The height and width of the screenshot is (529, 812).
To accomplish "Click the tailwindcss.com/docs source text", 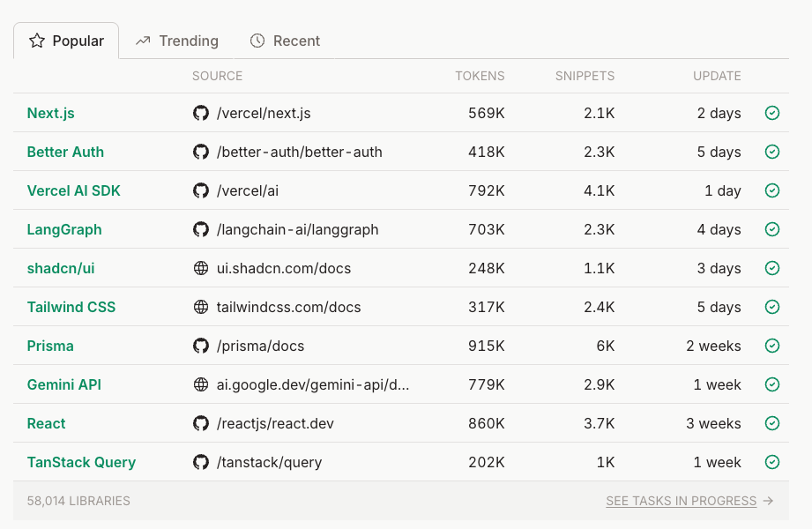I will pyautogui.click(x=288, y=307).
